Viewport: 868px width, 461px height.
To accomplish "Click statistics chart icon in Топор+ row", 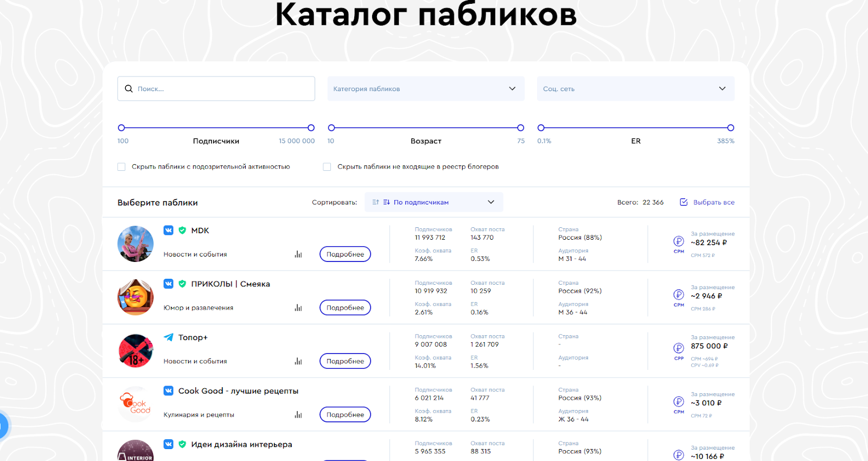I will pos(298,361).
